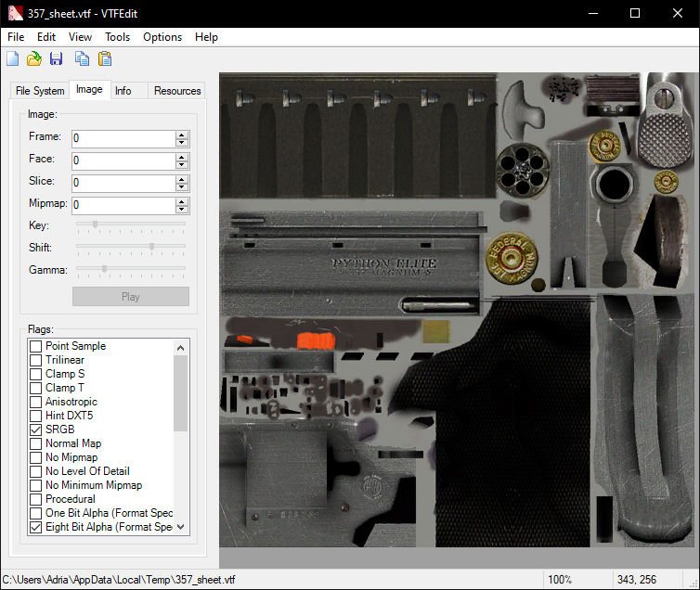Viewport: 700px width, 590px height.
Task: Increase the Mipmap level with up arrow
Action: coord(182,201)
